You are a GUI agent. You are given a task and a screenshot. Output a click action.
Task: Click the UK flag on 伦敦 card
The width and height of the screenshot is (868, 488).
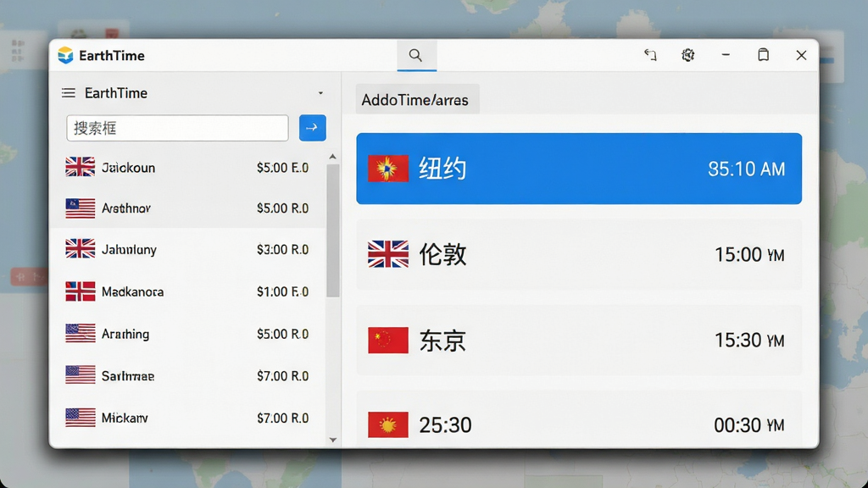388,254
